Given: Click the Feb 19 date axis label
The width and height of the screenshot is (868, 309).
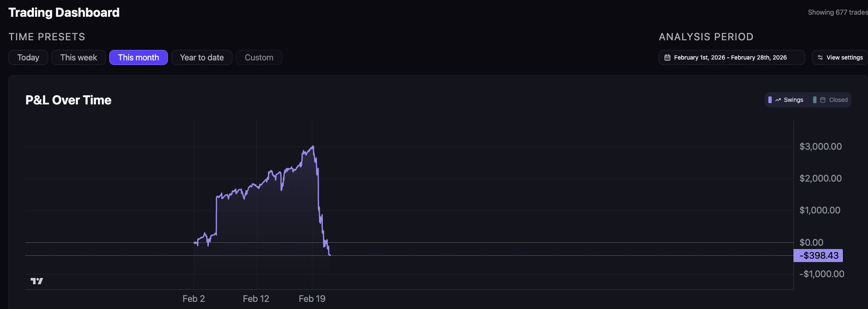Looking at the screenshot, I should point(312,299).
